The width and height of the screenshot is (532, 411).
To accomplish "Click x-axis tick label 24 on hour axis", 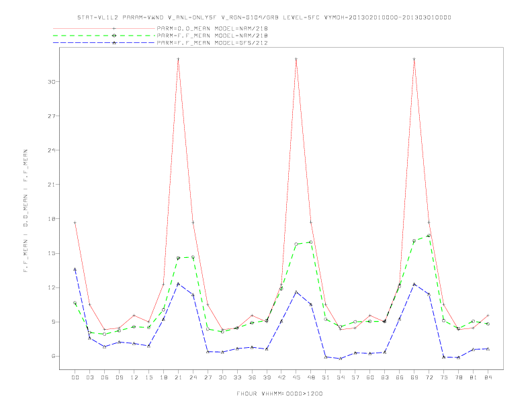I will tap(193, 377).
